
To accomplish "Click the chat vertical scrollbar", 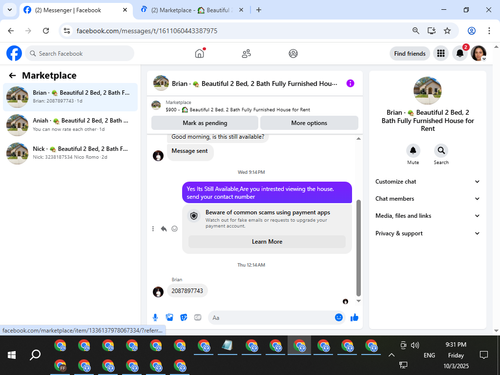I will pyautogui.click(x=359, y=248).
